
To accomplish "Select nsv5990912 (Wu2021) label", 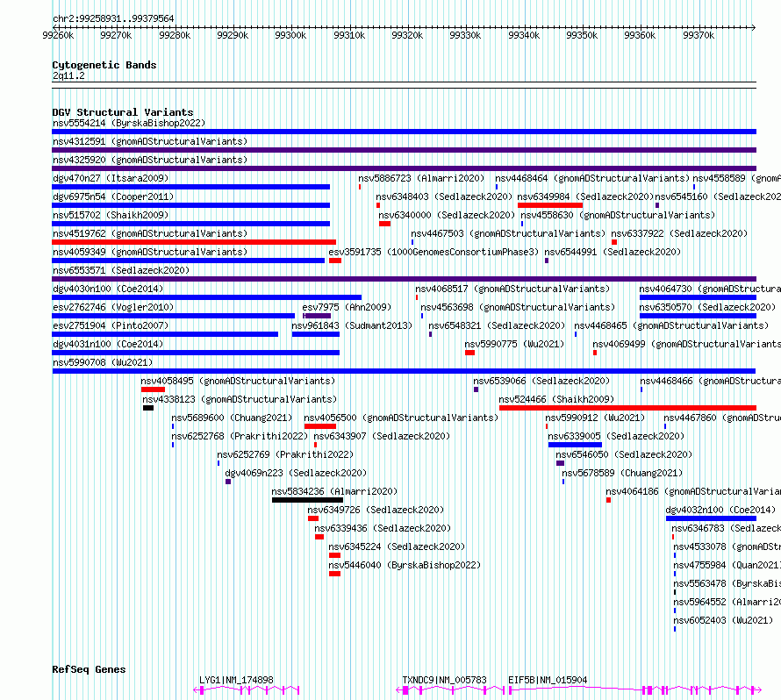I will click(x=595, y=418).
